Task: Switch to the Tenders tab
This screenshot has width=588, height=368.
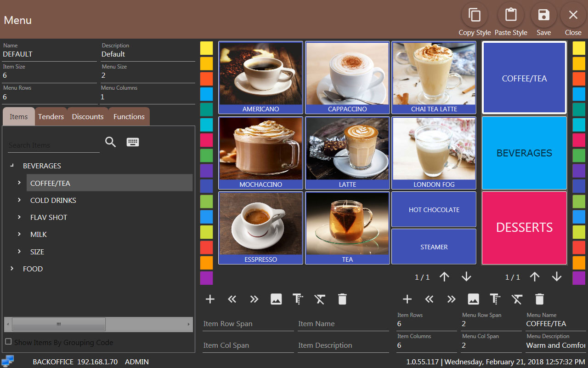Action: click(51, 116)
